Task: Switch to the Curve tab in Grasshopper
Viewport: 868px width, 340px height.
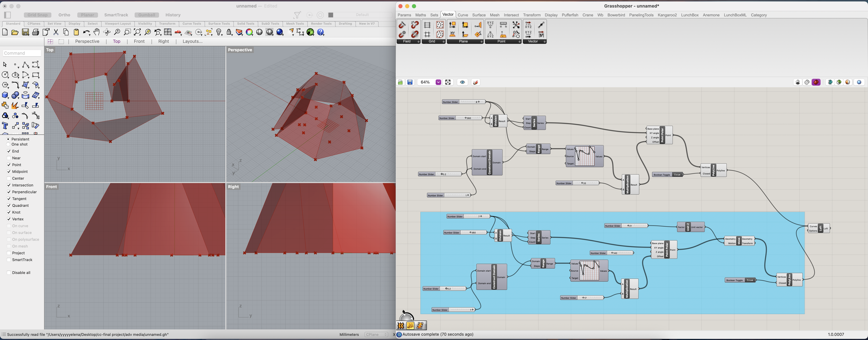Action: 463,15
